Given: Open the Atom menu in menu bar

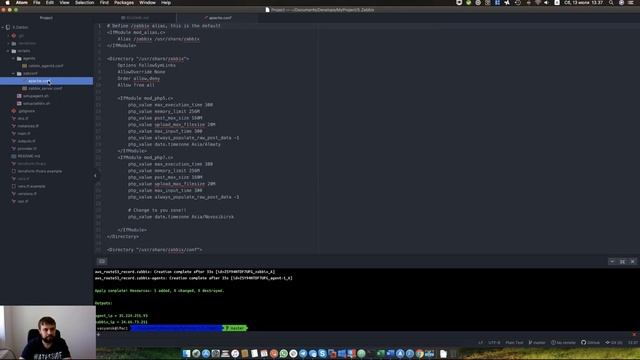Looking at the screenshot, I should (x=22, y=2).
